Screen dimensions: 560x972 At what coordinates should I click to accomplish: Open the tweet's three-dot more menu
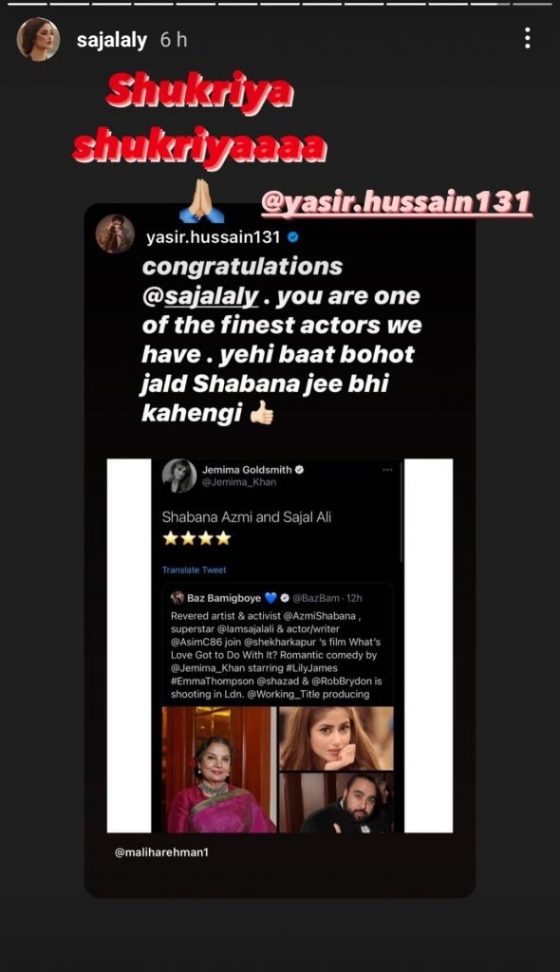pos(387,469)
